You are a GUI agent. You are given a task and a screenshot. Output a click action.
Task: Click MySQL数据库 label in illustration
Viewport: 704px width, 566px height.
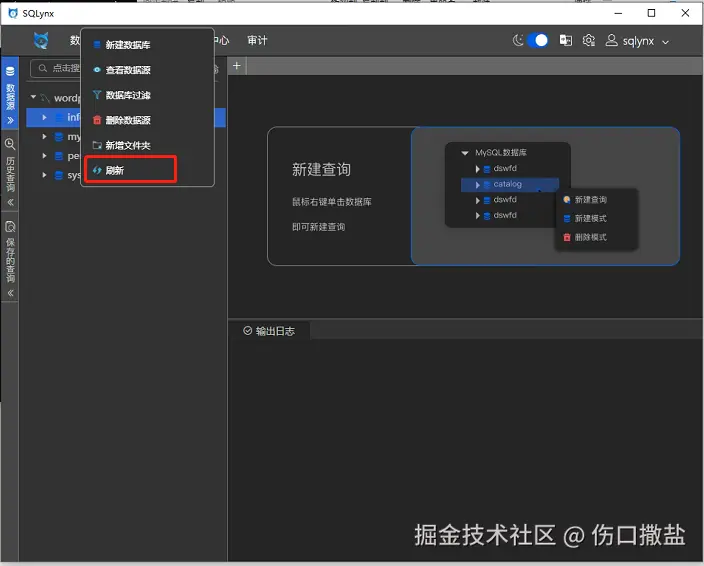pos(501,153)
